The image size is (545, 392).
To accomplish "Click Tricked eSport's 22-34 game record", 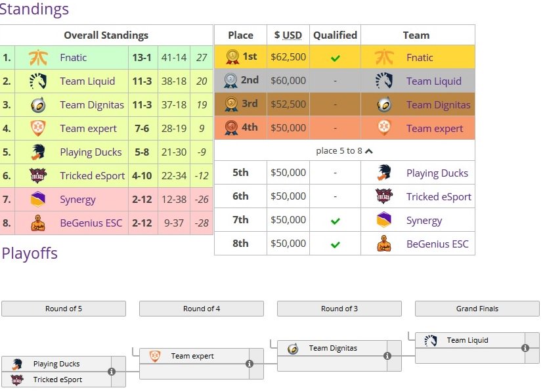I will (x=174, y=176).
